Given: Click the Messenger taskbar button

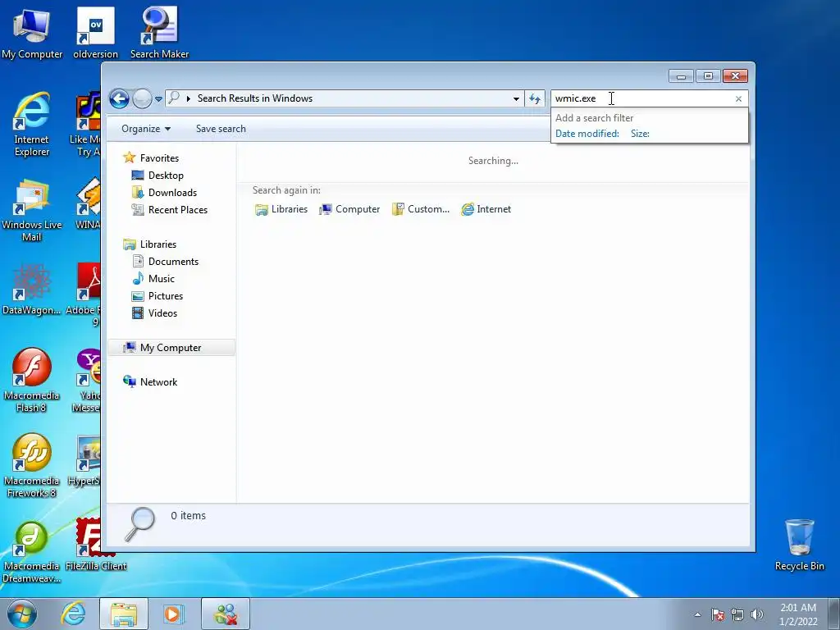Looking at the screenshot, I should click(x=225, y=614).
